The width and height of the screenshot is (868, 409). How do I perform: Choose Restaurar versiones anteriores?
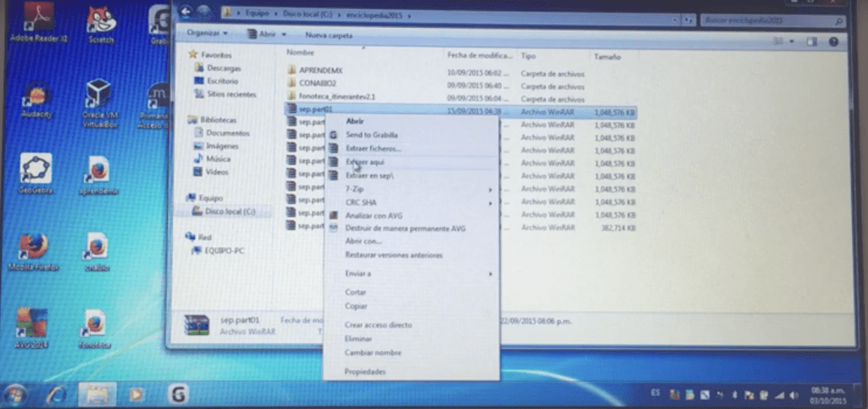pyautogui.click(x=393, y=255)
